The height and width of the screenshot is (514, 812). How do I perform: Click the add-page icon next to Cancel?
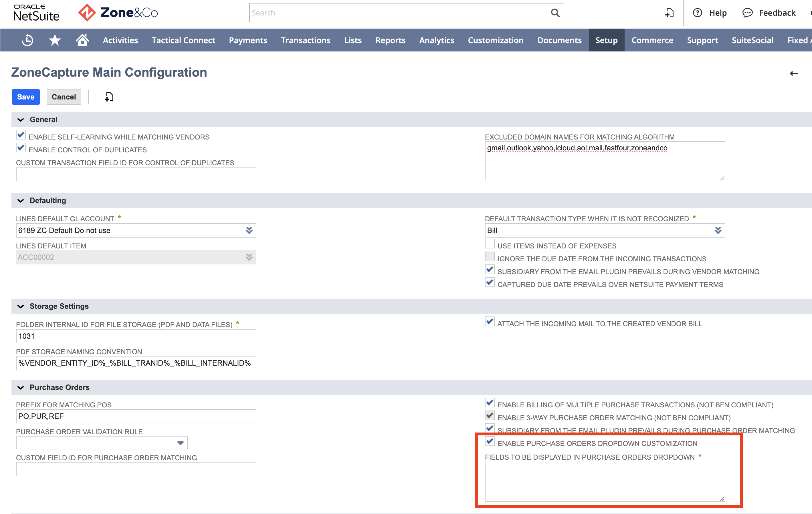click(109, 97)
